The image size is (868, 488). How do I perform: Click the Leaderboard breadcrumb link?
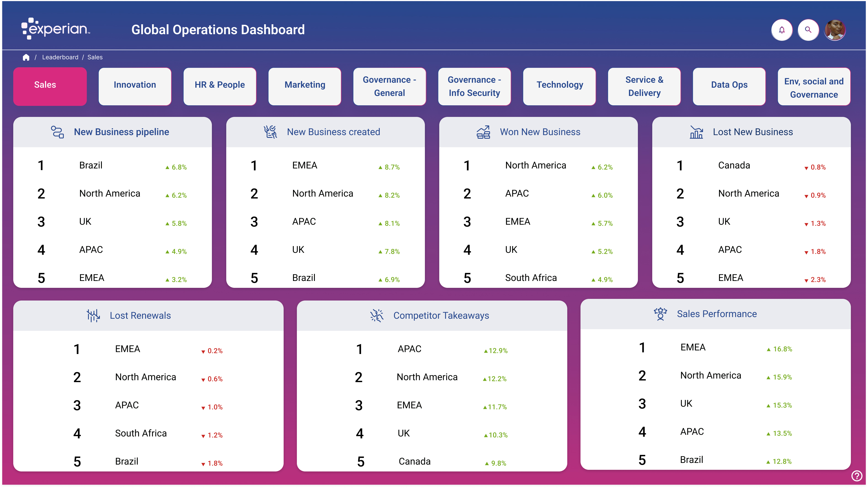click(x=60, y=57)
